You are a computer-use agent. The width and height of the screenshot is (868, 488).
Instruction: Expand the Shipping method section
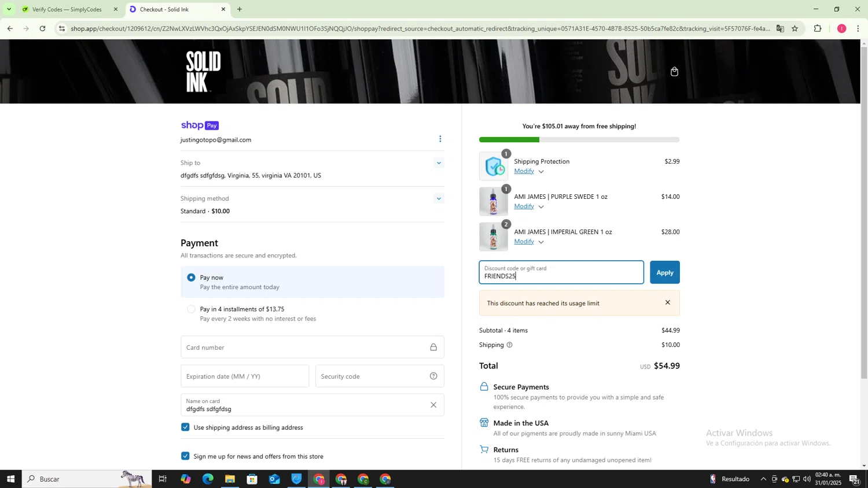pos(439,199)
